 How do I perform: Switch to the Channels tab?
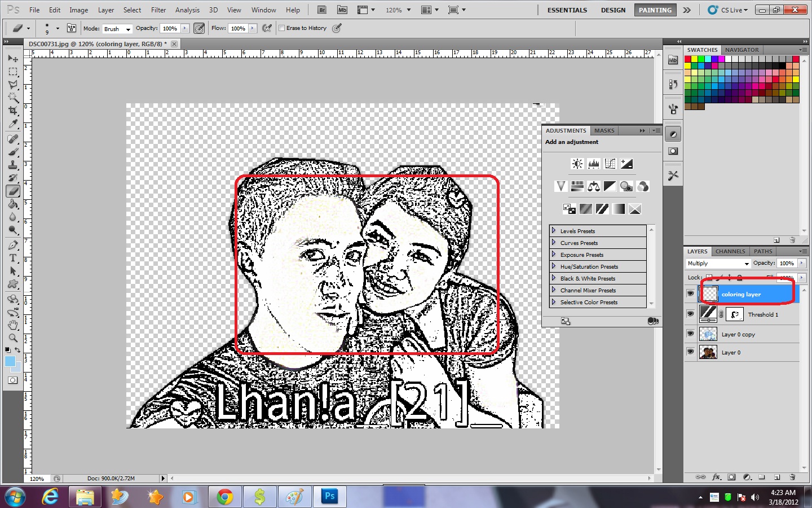tap(730, 251)
